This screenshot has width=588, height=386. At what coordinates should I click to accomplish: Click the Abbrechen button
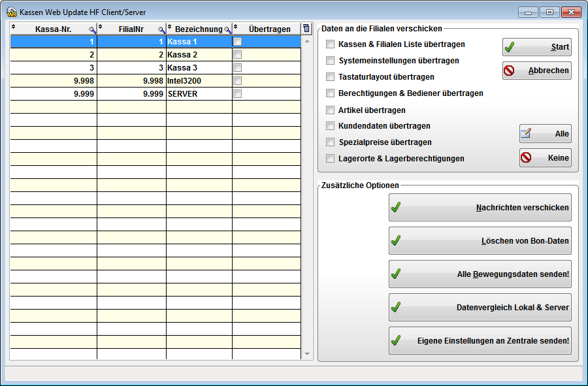[537, 71]
